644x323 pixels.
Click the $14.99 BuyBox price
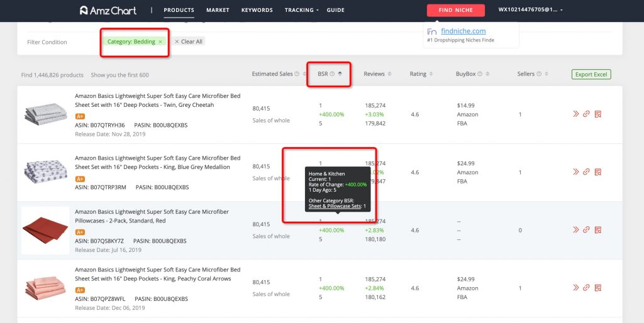tap(466, 106)
